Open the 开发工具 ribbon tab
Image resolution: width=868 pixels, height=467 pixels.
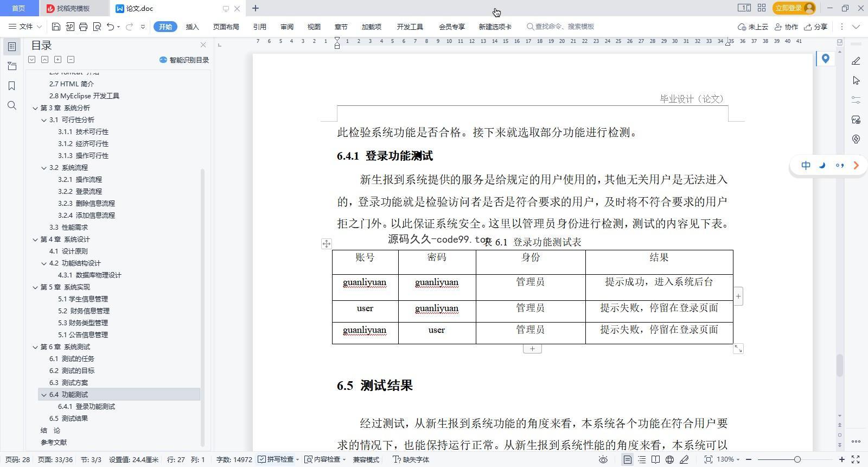[410, 27]
